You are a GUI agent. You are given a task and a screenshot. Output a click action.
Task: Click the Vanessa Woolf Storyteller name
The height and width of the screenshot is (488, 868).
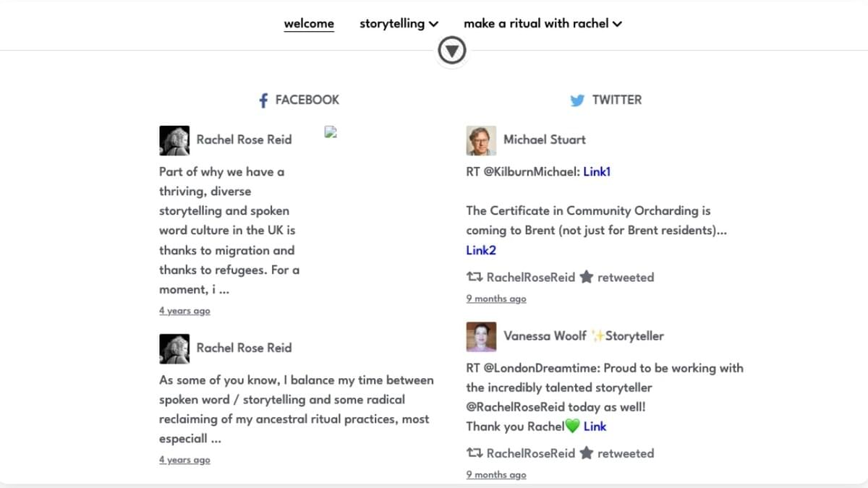coord(583,335)
